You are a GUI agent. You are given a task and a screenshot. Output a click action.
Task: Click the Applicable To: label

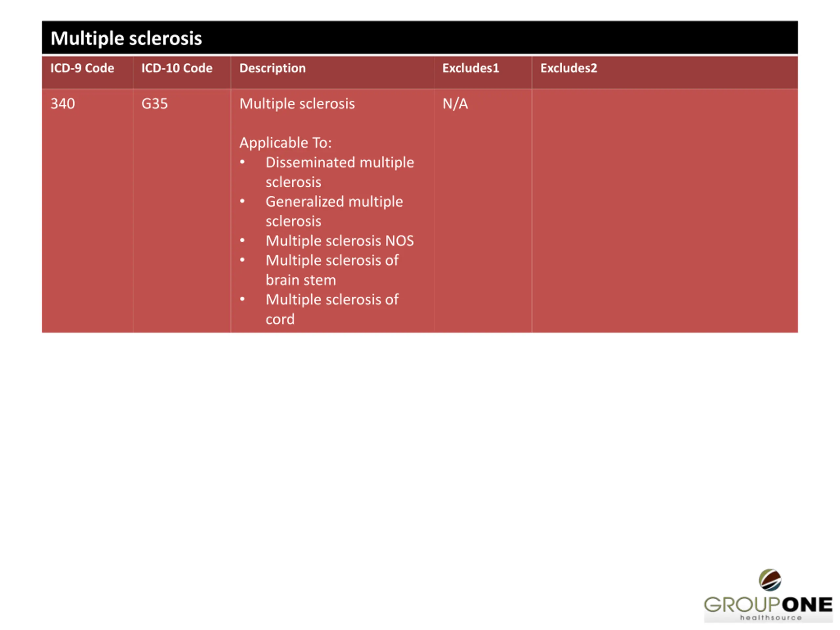pos(285,143)
